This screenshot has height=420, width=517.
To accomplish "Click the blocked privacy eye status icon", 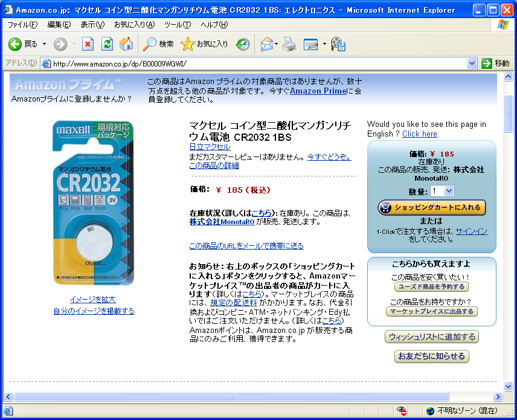I will (402, 410).
